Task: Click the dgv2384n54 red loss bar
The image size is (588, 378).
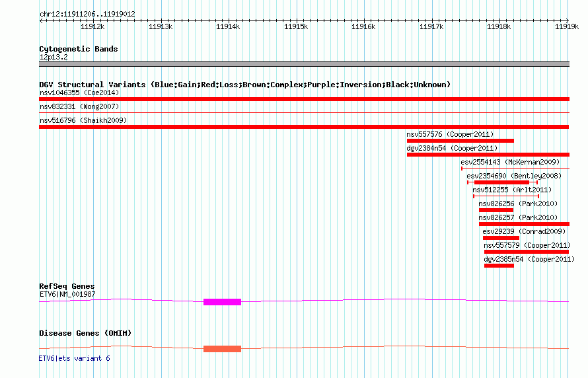Action: coord(488,155)
